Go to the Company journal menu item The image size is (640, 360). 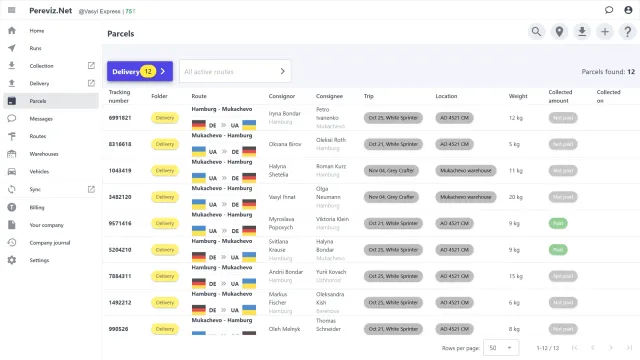[x=51, y=242]
